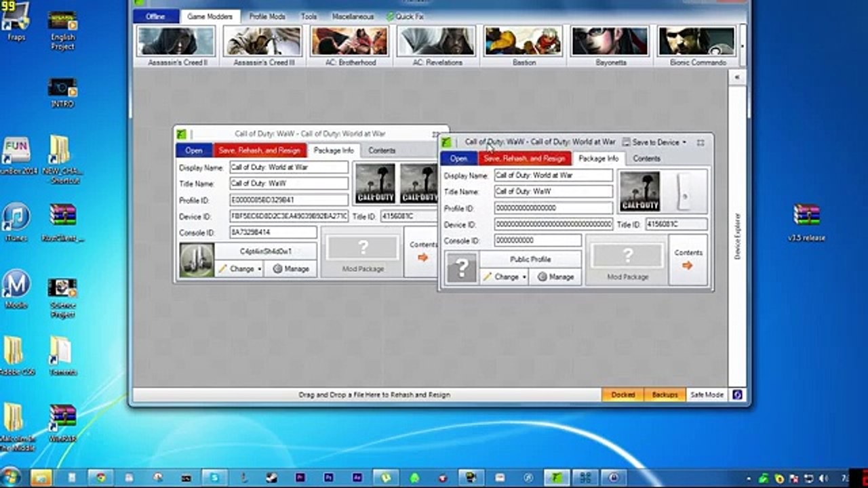
Task: Switch to Contents tab in the left window
Action: 382,150
